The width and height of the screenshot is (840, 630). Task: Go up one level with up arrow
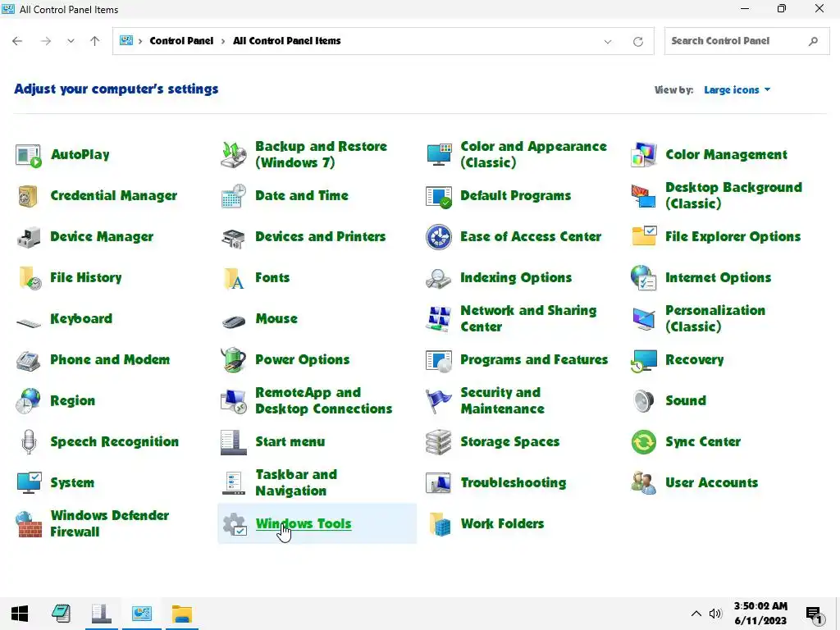tap(95, 41)
